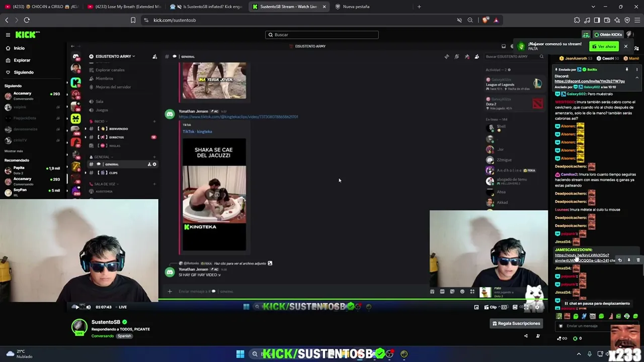Open the Discord invite link in pinned message

coord(590,81)
